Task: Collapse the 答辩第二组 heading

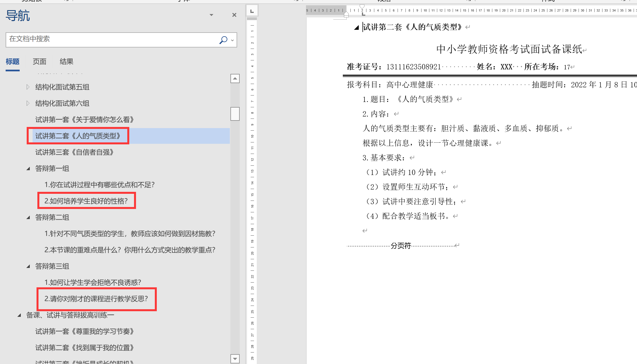Action: 28,217
